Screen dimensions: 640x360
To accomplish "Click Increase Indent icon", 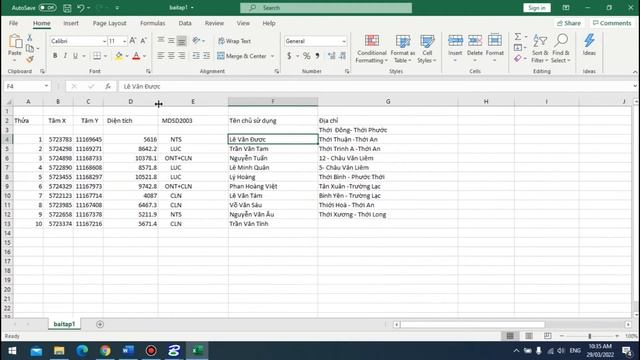I will click(207, 56).
